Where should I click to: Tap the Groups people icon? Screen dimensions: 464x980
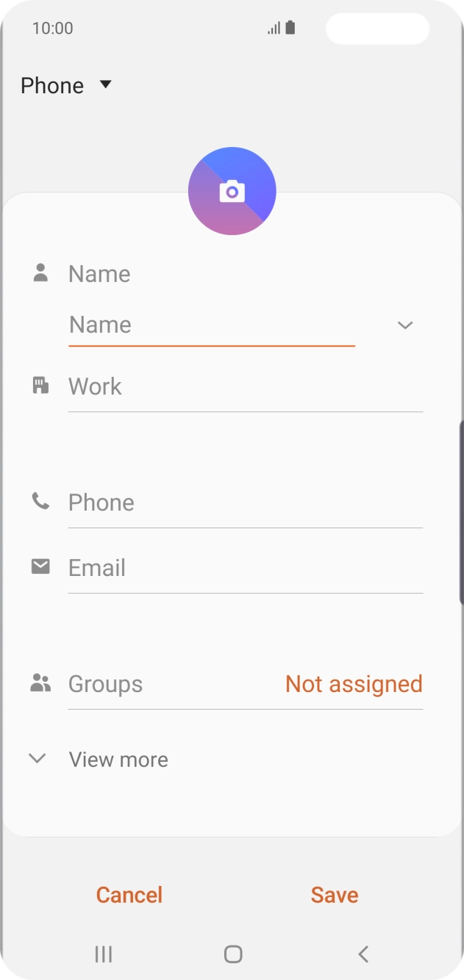tap(41, 681)
